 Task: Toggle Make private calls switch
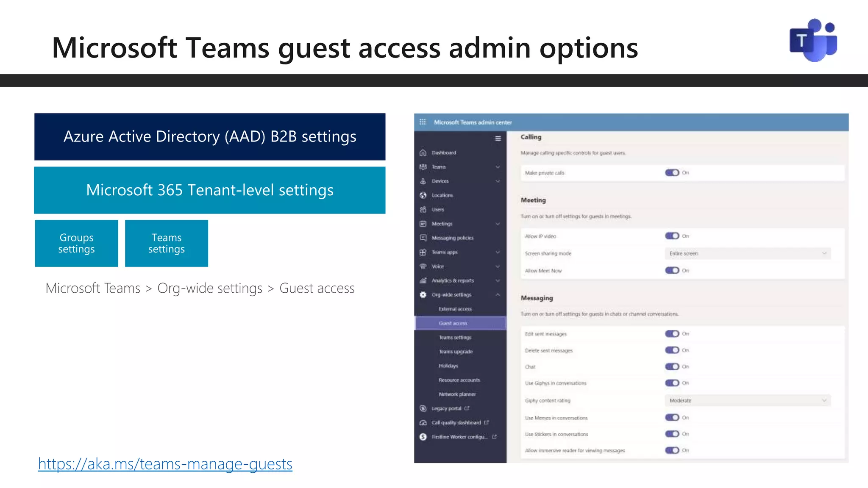tap(672, 173)
